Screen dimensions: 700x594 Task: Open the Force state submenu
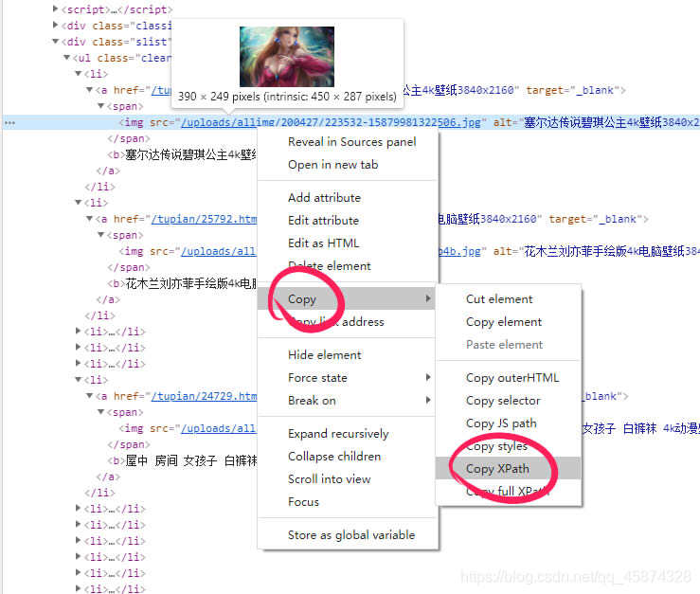pyautogui.click(x=347, y=377)
